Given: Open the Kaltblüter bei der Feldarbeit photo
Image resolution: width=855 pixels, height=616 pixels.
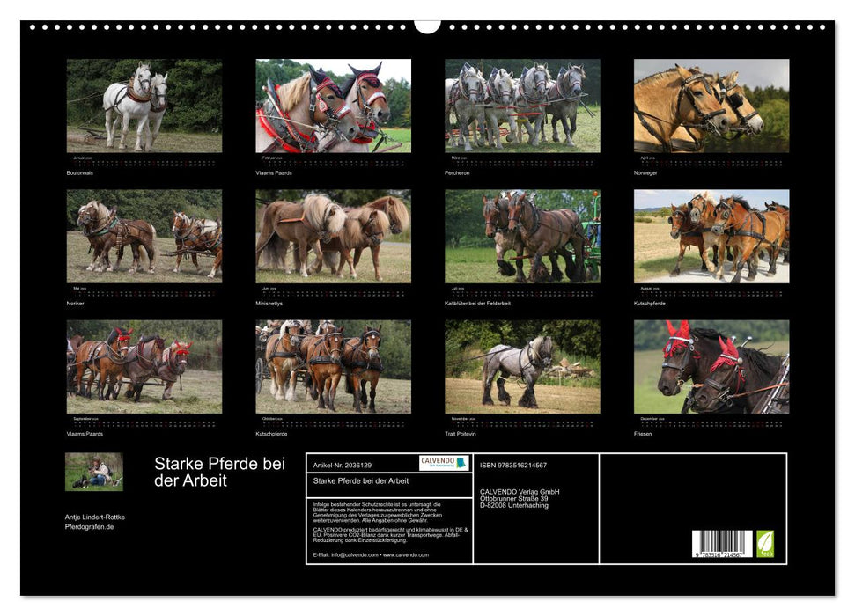Looking at the screenshot, I should point(522,236).
